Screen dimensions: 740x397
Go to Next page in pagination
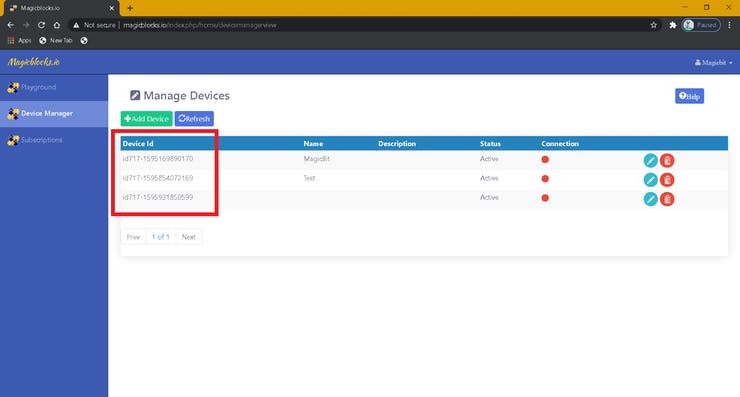(x=188, y=237)
